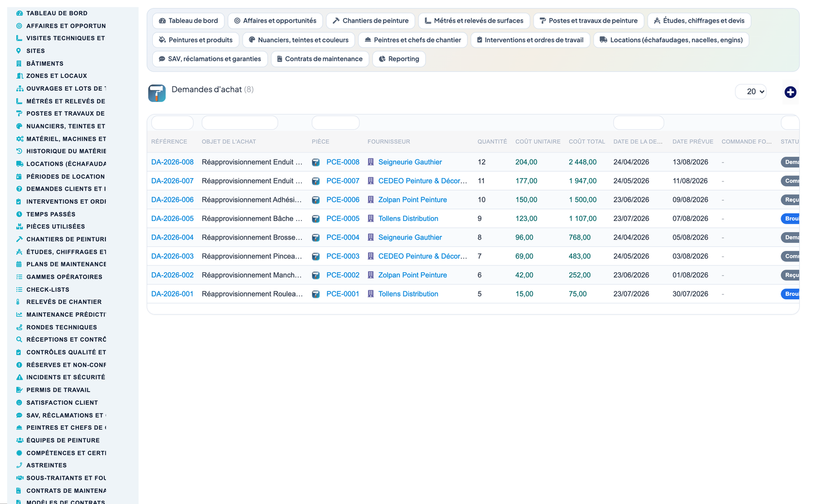
Task: Select Check-lists in the sidebar
Action: pyautogui.click(x=48, y=290)
